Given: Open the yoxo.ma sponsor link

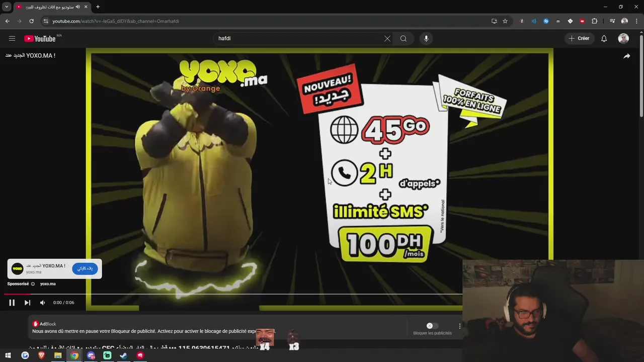Looking at the screenshot, I should pyautogui.click(x=48, y=284).
